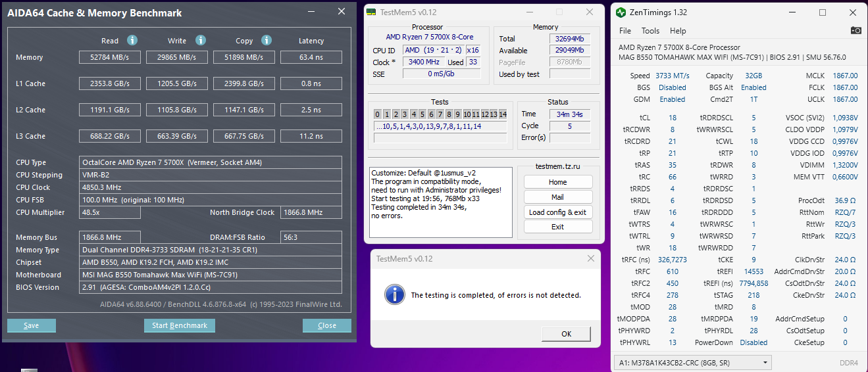Click the VSOC (SVI2) value 1,0938V

tap(844, 118)
